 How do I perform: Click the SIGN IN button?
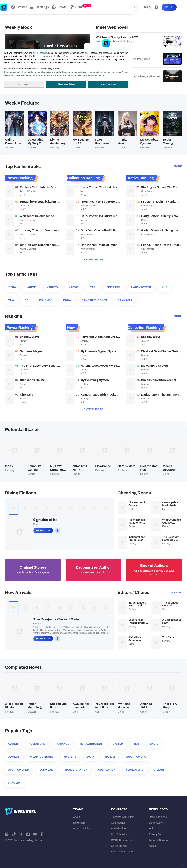(169, 7)
